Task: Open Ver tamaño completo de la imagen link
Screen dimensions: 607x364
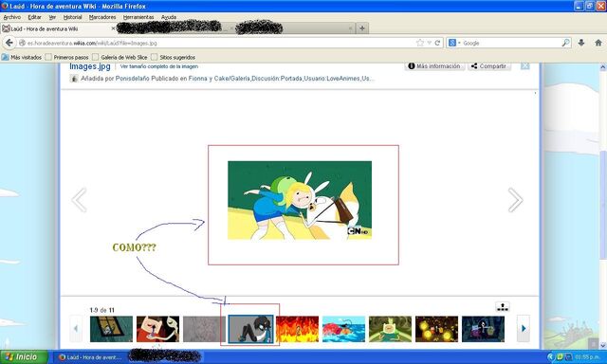Action: click(159, 66)
